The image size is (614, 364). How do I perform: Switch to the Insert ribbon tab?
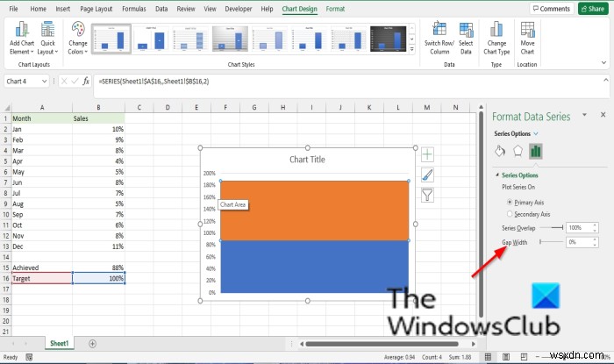[62, 9]
